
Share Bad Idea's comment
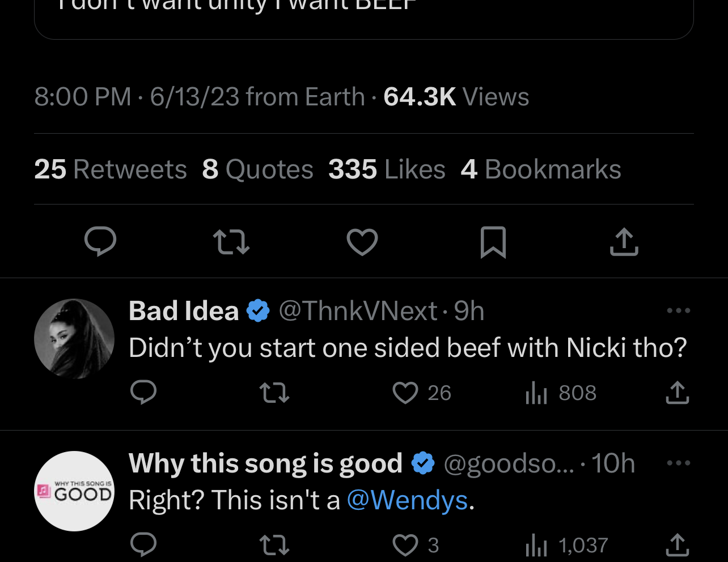677,392
